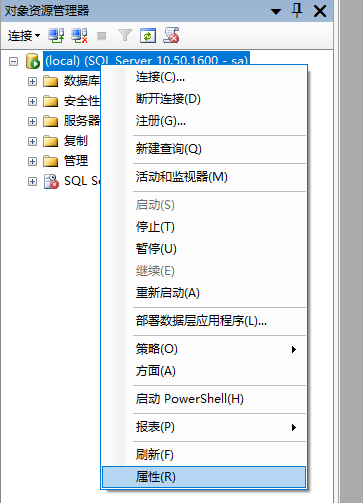Click the gray Stop toolbar icon
The width and height of the screenshot is (363, 503).
102,36
